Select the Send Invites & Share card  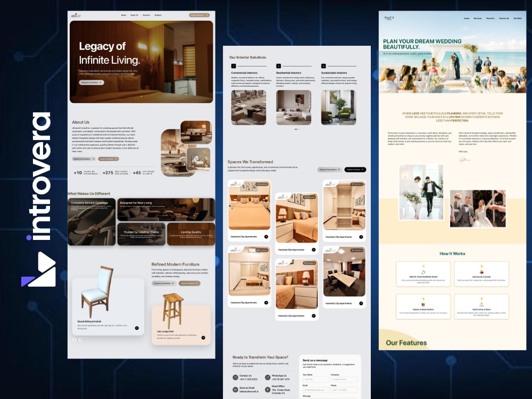481,307
